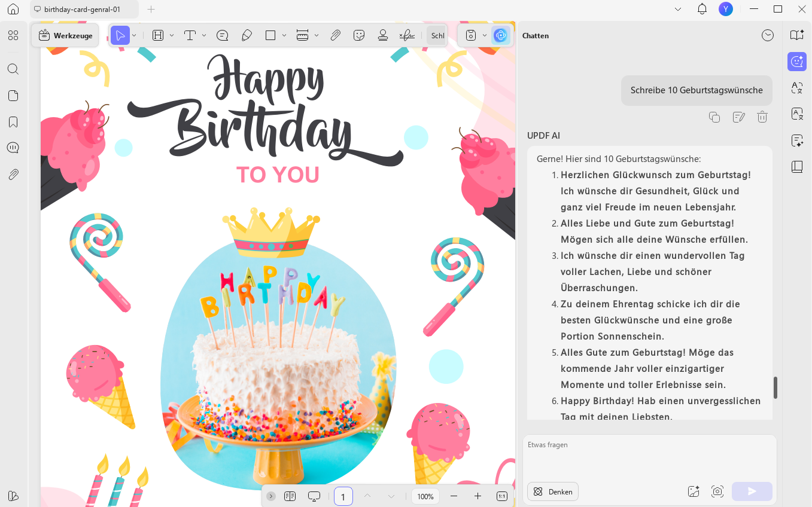Click the Etwas fragen input field
Image resolution: width=812 pixels, height=507 pixels.
tap(649, 456)
